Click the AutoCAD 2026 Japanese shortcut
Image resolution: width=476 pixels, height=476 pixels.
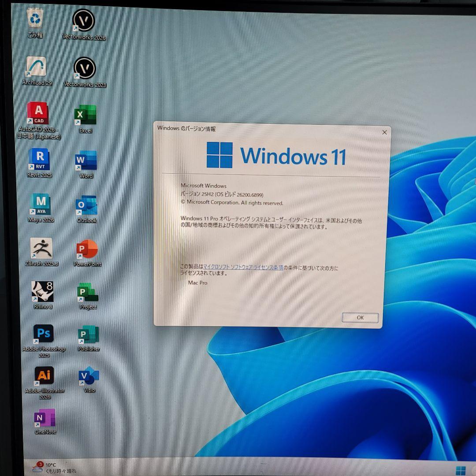38,114
